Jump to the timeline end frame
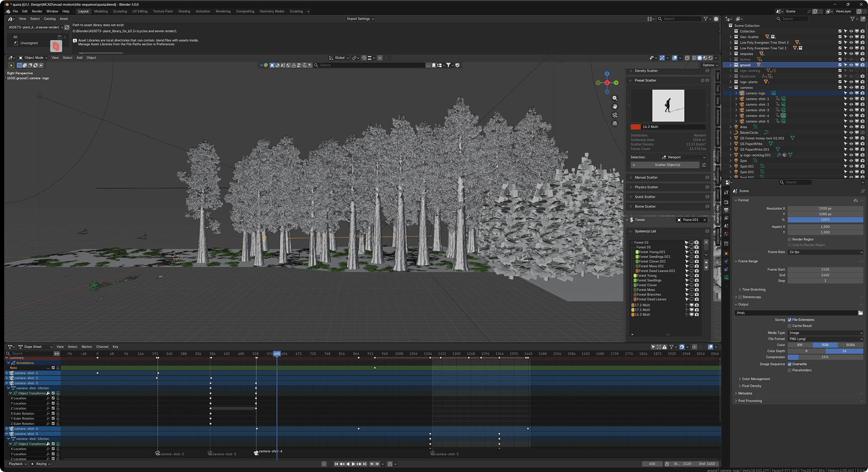This screenshot has width=868, height=472. 365,464
